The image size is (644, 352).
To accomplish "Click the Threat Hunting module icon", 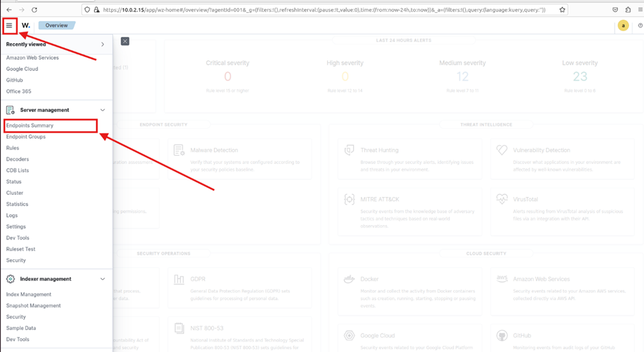I will point(349,150).
